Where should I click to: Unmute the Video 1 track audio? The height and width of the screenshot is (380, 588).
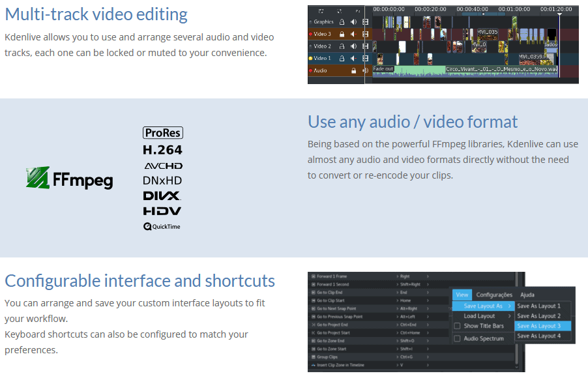pos(353,58)
